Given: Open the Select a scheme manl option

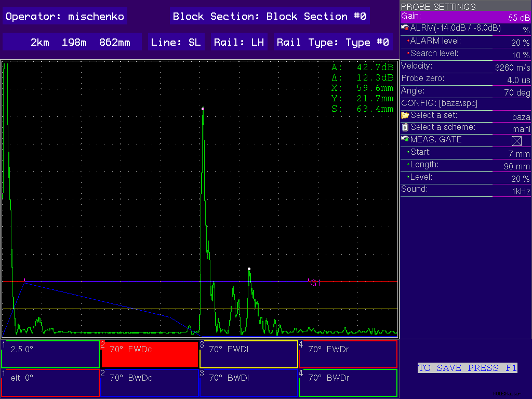Looking at the screenshot, I should point(465,128).
